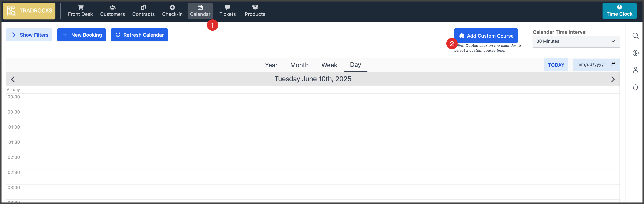Switch to Year view tab
The image size is (644, 204).
click(271, 65)
